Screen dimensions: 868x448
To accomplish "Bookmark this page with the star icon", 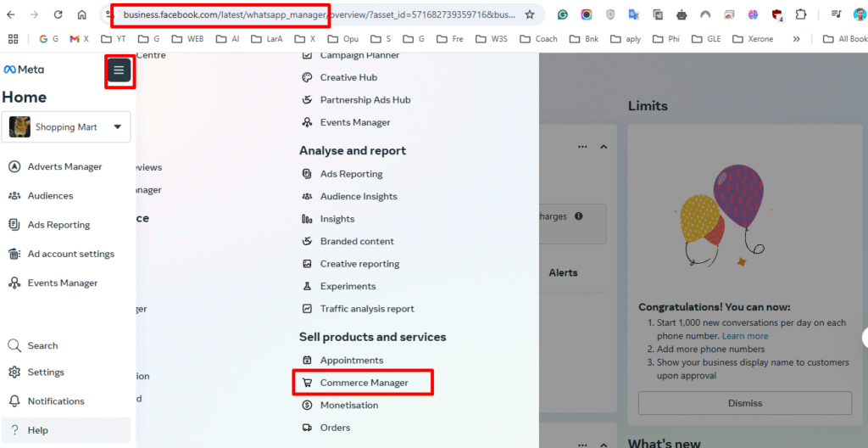I will point(530,15).
